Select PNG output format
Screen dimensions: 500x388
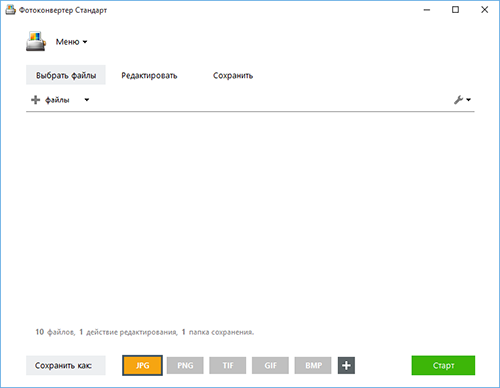(x=185, y=365)
